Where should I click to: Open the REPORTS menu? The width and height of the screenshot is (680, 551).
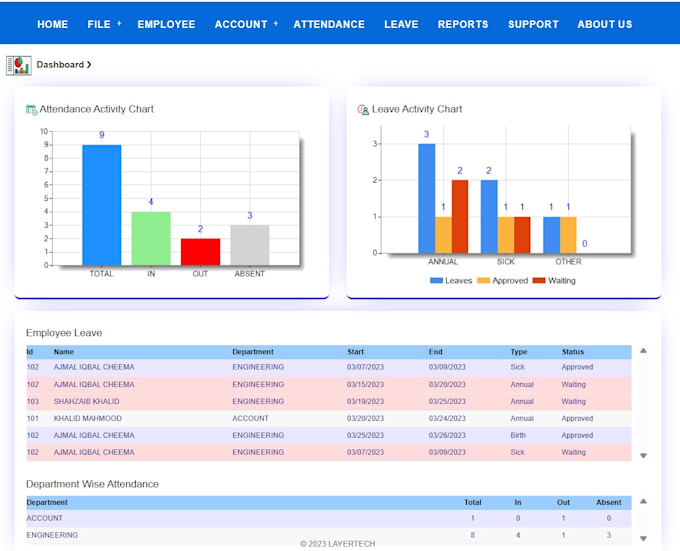(x=463, y=24)
